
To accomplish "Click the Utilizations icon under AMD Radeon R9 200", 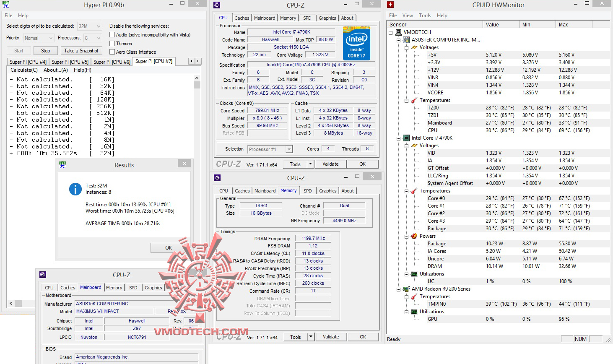I will click(414, 312).
